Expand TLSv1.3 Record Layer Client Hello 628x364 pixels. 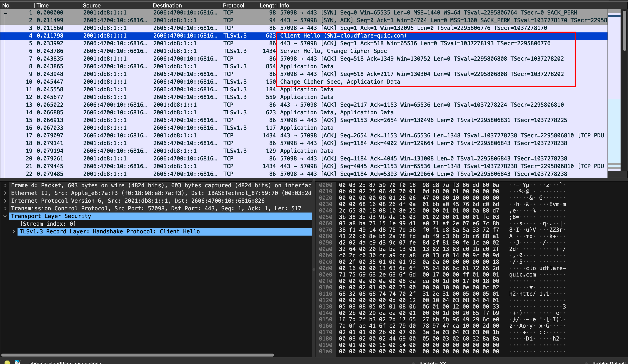click(x=14, y=232)
